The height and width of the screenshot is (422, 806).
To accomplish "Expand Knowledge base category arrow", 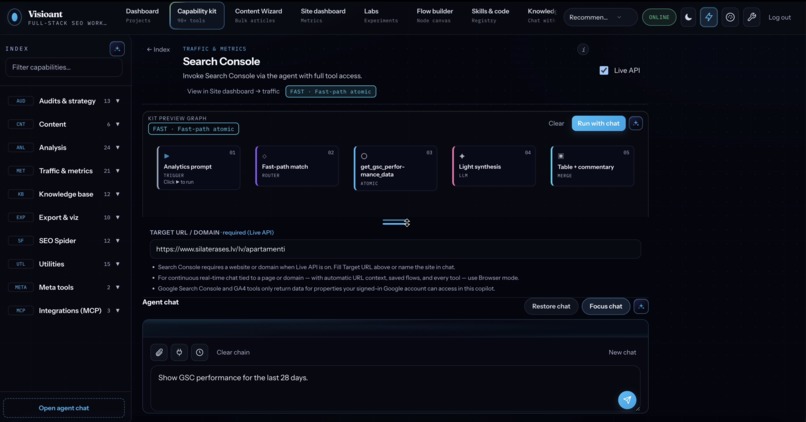I will click(x=118, y=194).
